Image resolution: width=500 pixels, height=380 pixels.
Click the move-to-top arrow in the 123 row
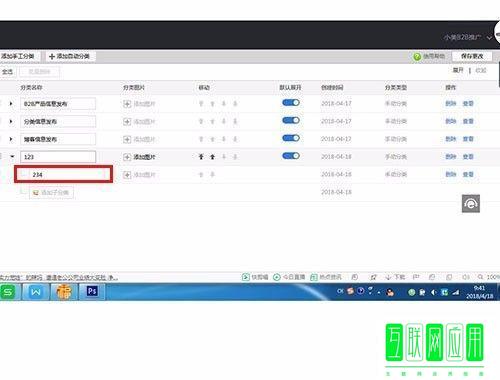[x=201, y=157]
